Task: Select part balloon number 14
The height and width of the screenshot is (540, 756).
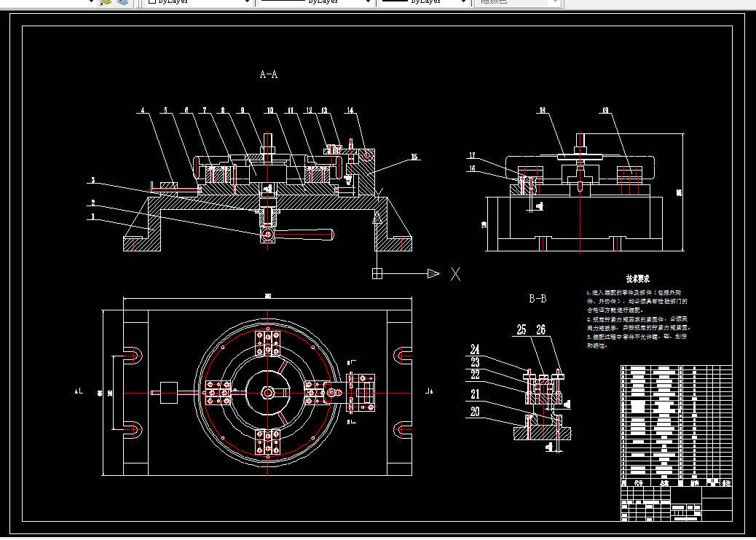Action: [350, 111]
